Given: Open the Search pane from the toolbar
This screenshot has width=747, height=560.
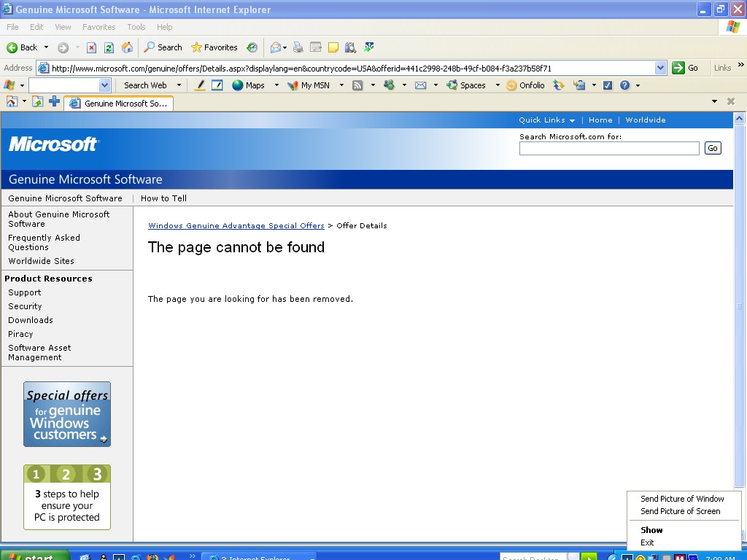Looking at the screenshot, I should [163, 47].
